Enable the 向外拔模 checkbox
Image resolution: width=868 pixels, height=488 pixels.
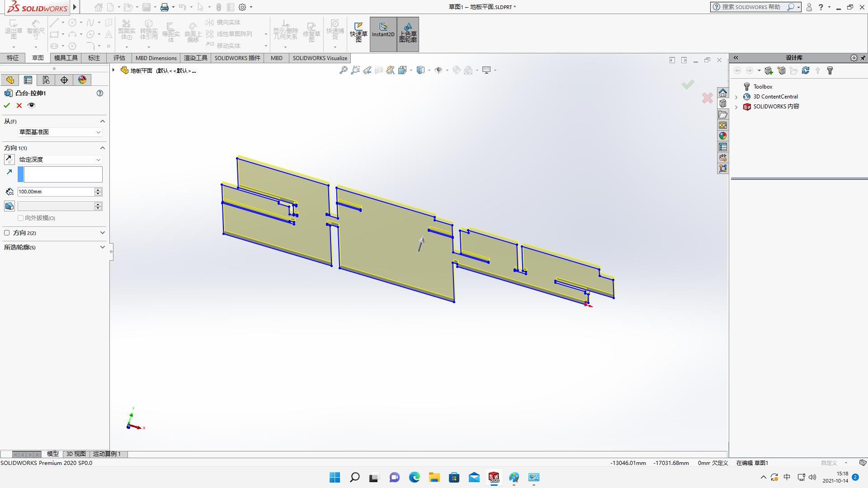coord(21,218)
